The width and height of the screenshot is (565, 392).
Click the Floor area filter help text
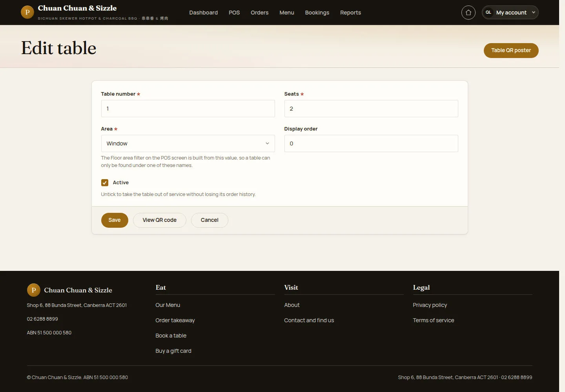pos(186,162)
